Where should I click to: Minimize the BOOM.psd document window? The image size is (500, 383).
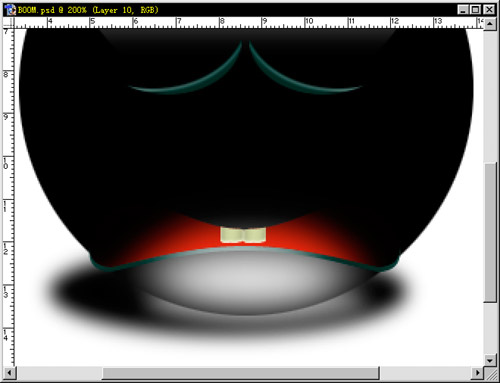click(463, 10)
